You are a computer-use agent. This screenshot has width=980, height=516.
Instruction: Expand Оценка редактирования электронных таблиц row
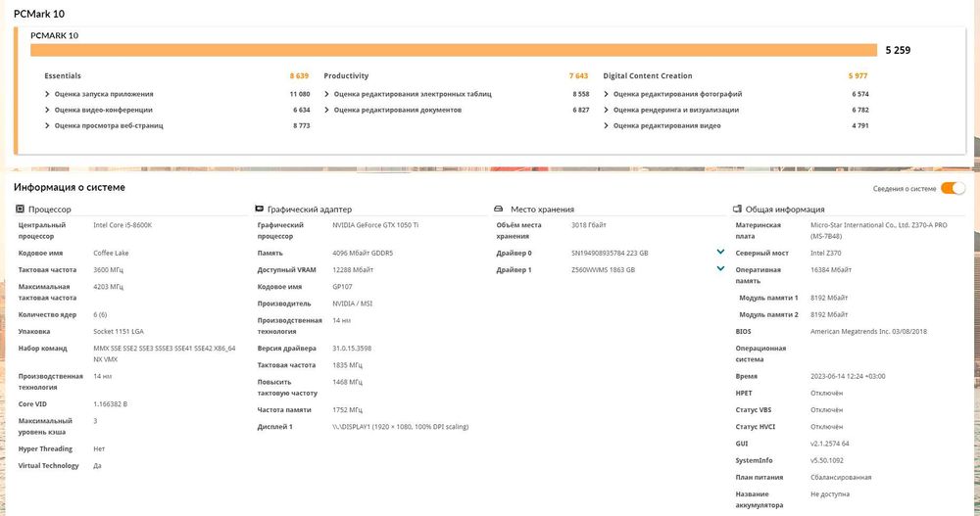click(326, 94)
